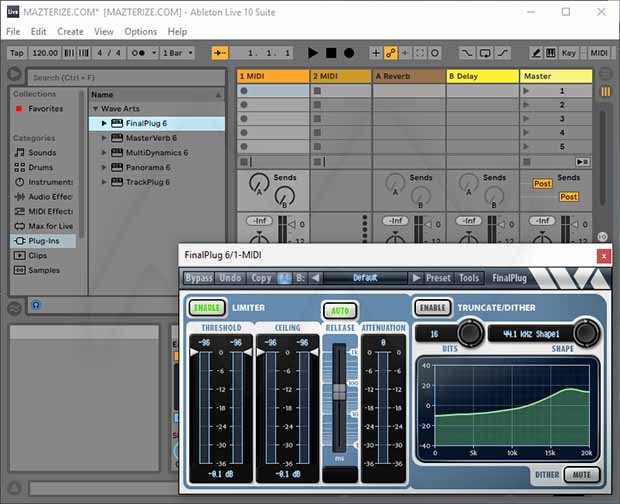Toggle the Follow playback arrow button
Viewport: 620px width, 504px height.
point(220,53)
